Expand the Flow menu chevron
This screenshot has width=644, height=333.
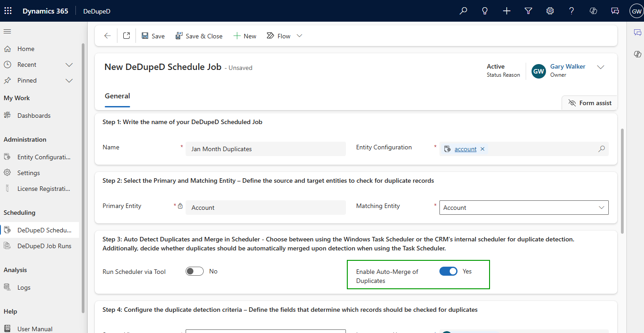point(299,36)
